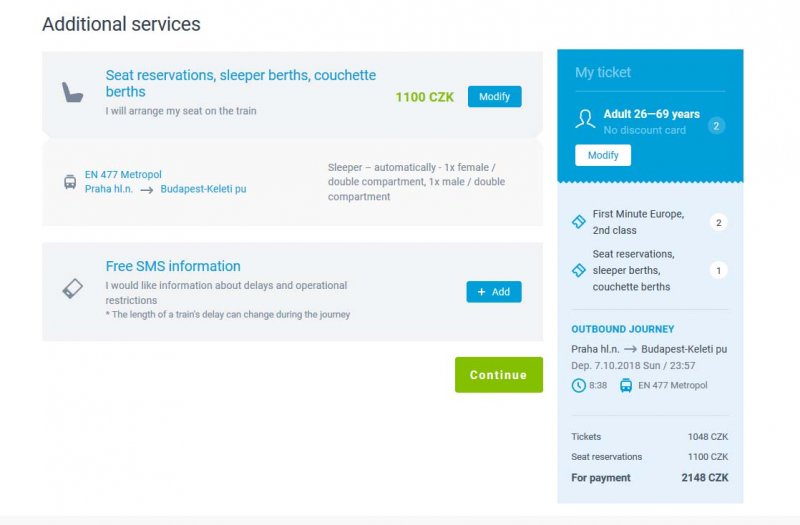Modify the 1100 CZK seat reservation
This screenshot has height=525, width=800.
pyautogui.click(x=494, y=96)
